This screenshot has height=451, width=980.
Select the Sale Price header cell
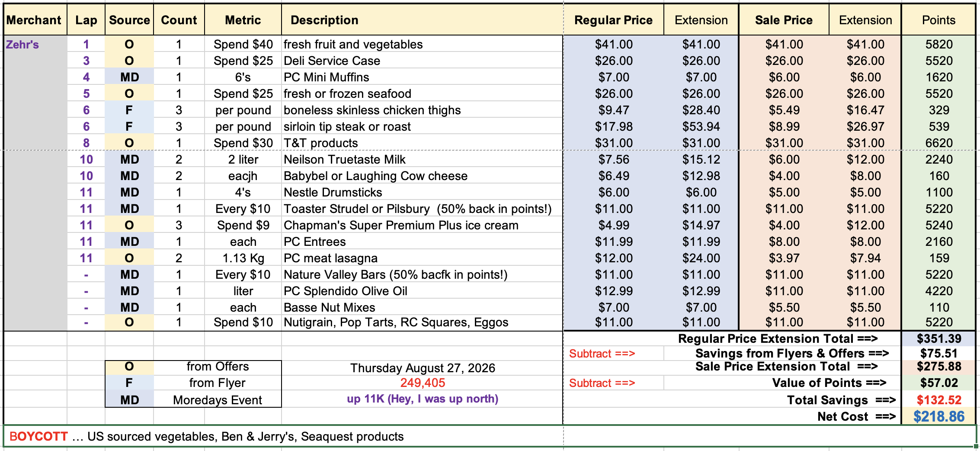click(x=784, y=20)
